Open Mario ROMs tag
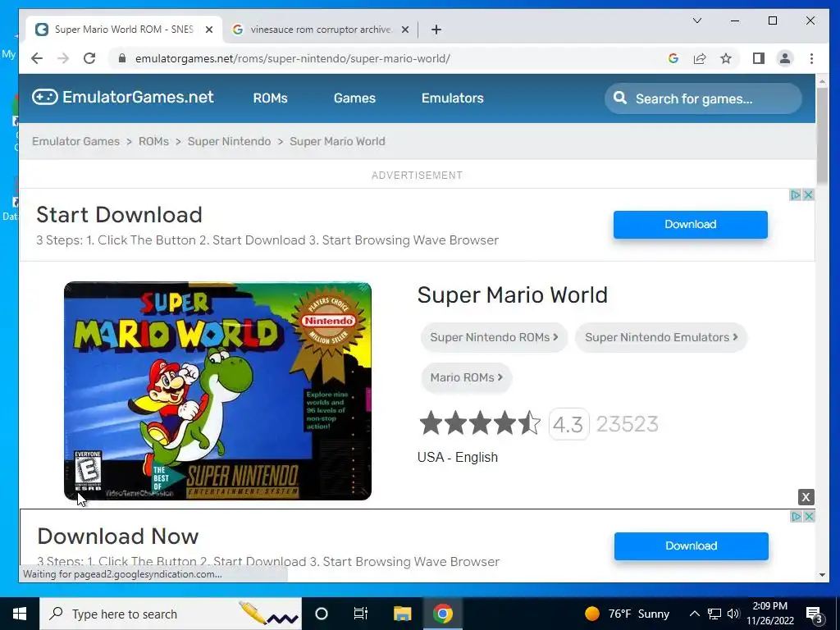This screenshot has width=840, height=630. (x=466, y=377)
